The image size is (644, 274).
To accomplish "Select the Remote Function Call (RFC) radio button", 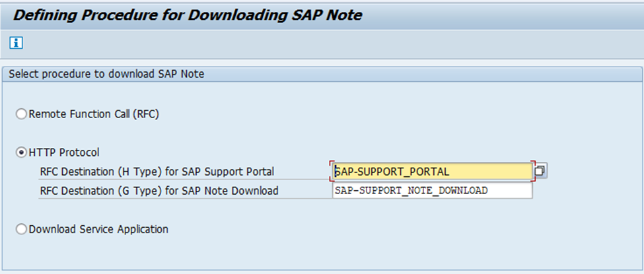I will (x=22, y=114).
